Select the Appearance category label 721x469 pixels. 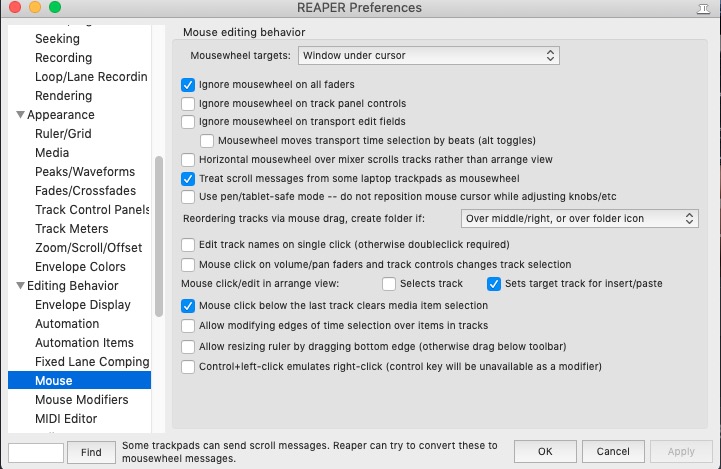(61, 114)
